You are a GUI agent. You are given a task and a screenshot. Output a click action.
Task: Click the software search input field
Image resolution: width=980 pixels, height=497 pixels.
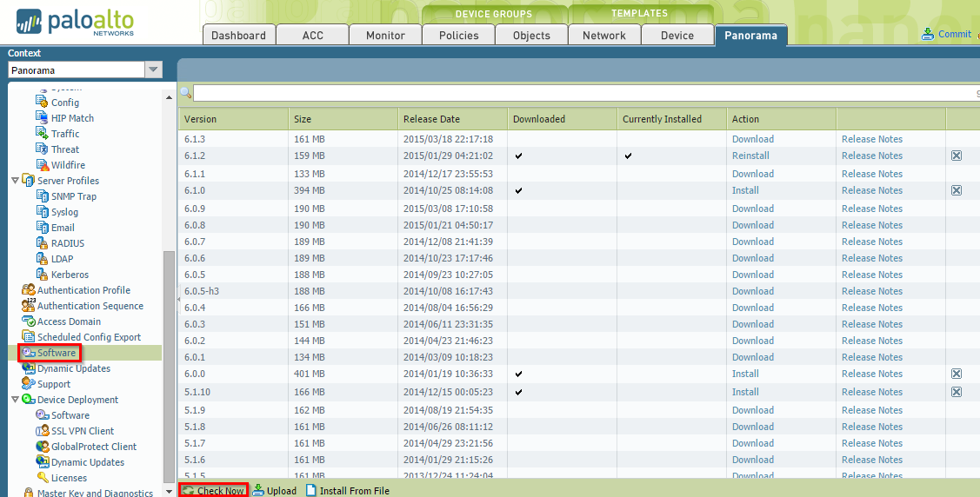tap(586, 93)
